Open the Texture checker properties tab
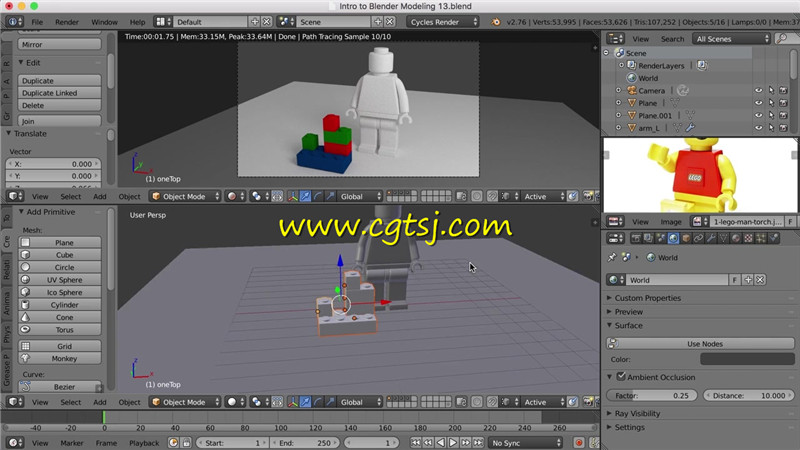Viewport: 800px width, 450px height. pyautogui.click(x=748, y=238)
